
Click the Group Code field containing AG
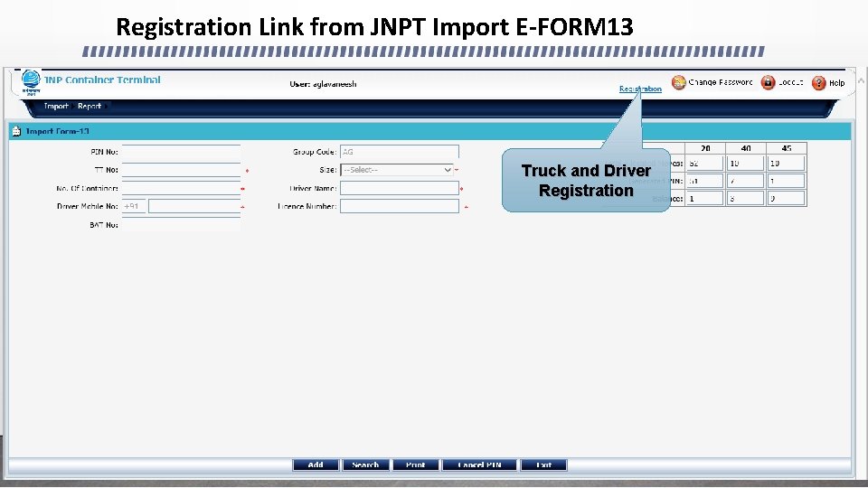coord(399,152)
